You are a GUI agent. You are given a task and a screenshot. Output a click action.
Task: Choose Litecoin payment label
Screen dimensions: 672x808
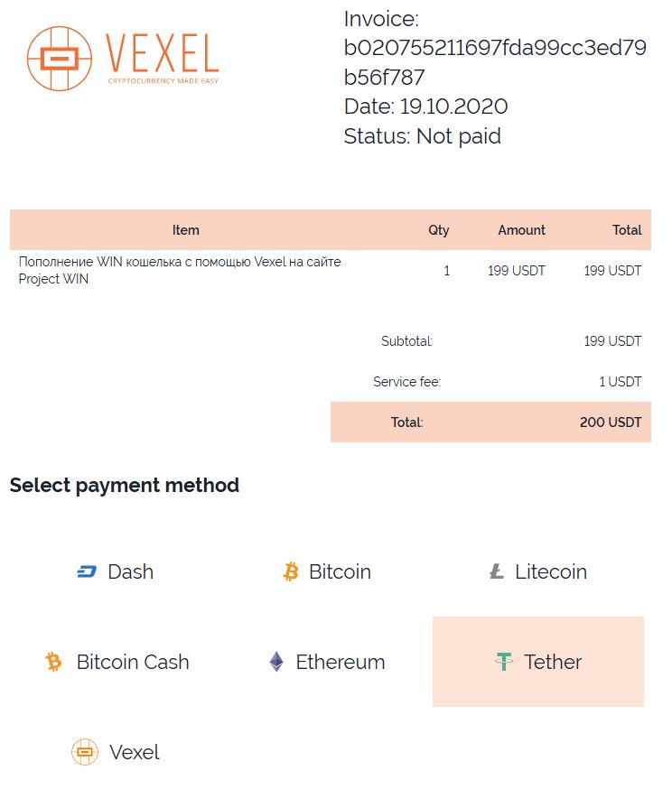coord(551,571)
